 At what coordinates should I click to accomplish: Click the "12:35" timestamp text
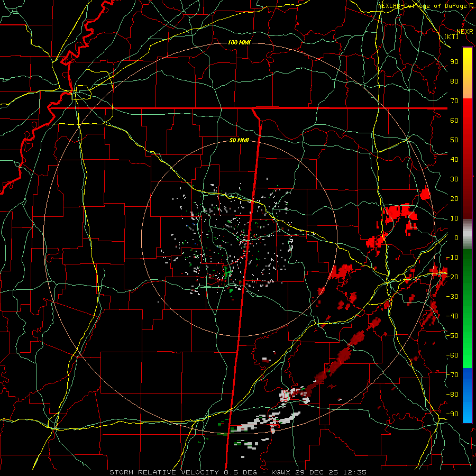point(355,472)
